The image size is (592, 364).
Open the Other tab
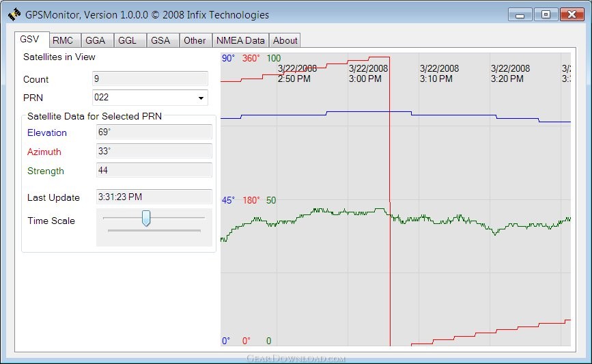[x=195, y=40]
